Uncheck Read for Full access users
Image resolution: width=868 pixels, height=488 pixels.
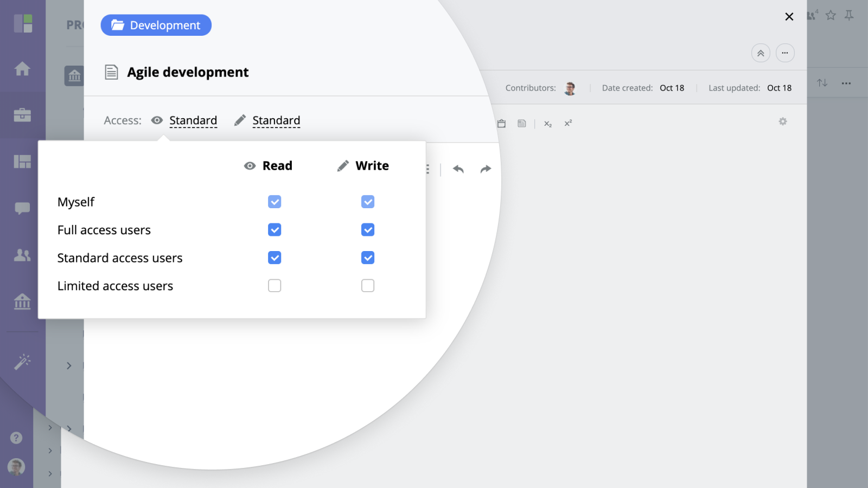pyautogui.click(x=275, y=230)
